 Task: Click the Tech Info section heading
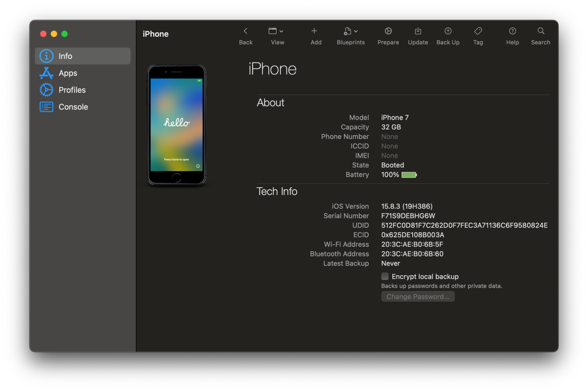click(x=277, y=192)
